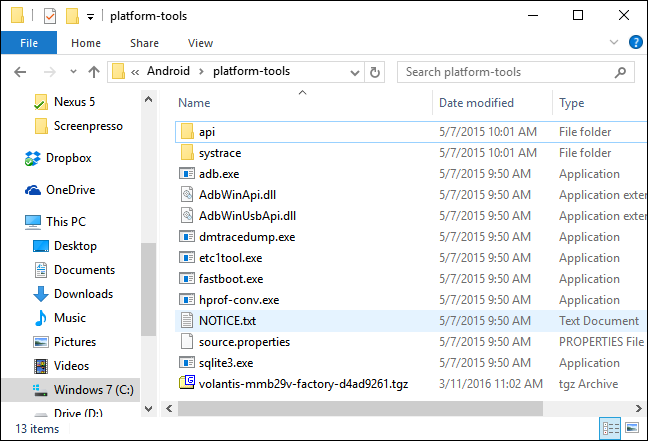Open the address bar history dropdown
648x441 pixels.
(x=355, y=72)
